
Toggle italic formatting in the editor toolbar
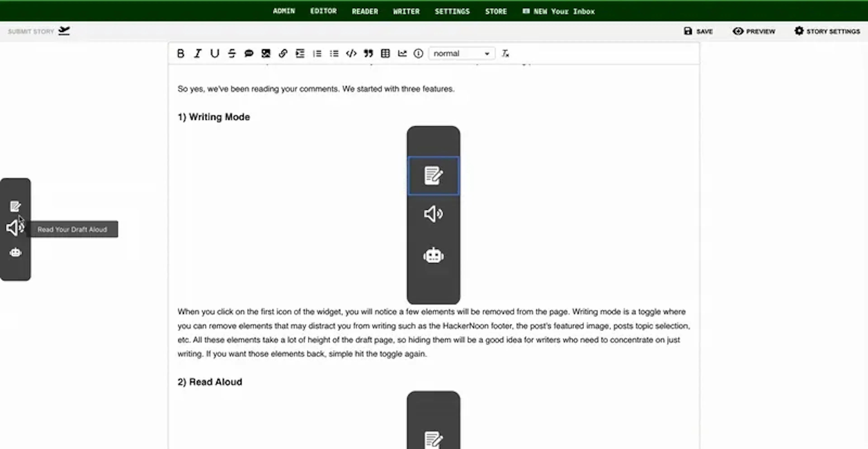click(x=198, y=53)
